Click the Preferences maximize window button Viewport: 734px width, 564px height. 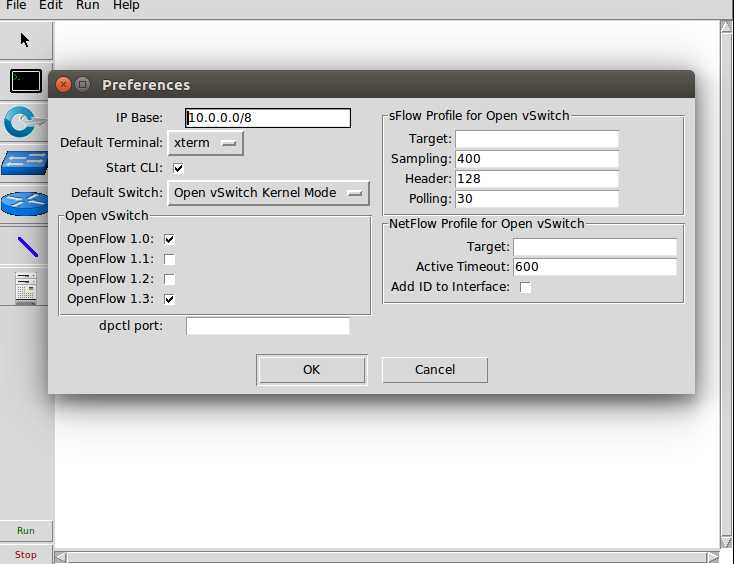(x=83, y=84)
